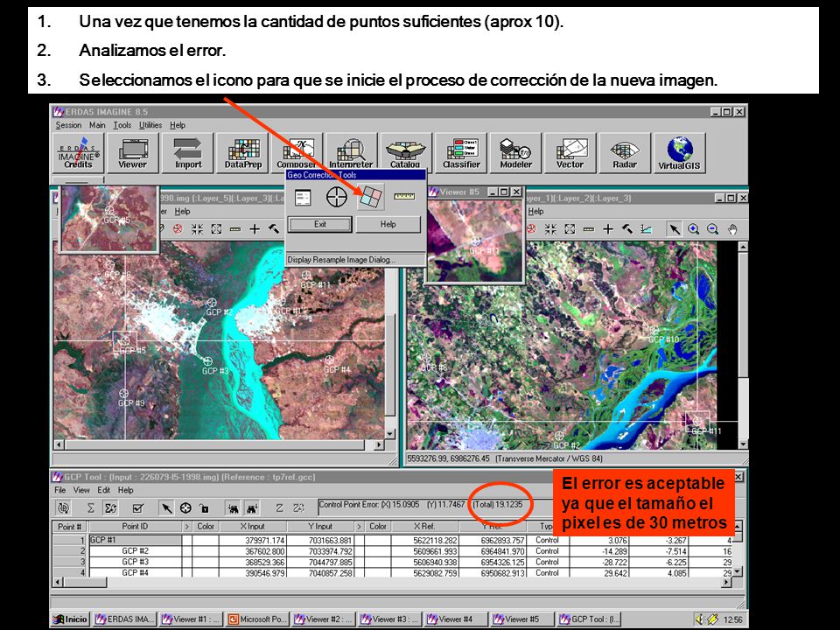Select the GCP #4 row label
This screenshot has width=840, height=630.
(70, 572)
